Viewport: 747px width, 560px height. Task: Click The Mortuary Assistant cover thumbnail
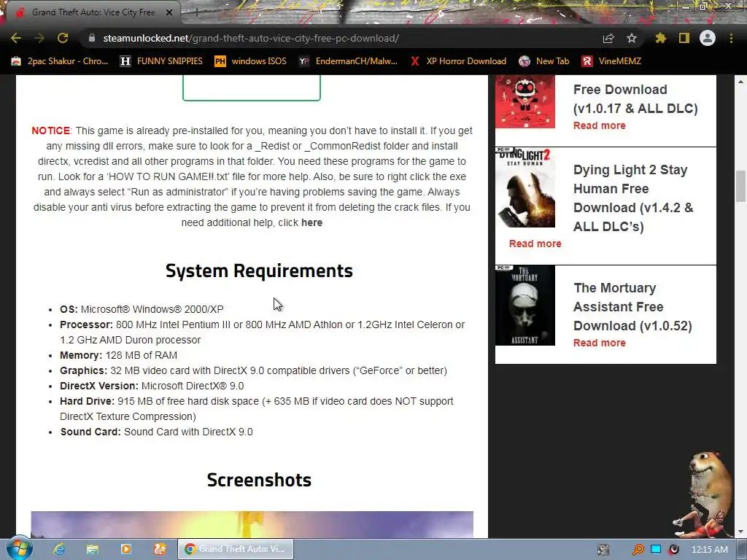pos(525,306)
